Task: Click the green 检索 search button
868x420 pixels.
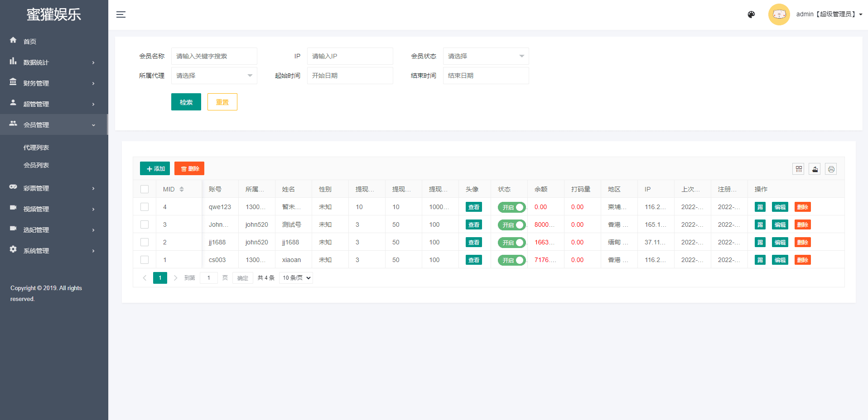Action: coord(186,102)
